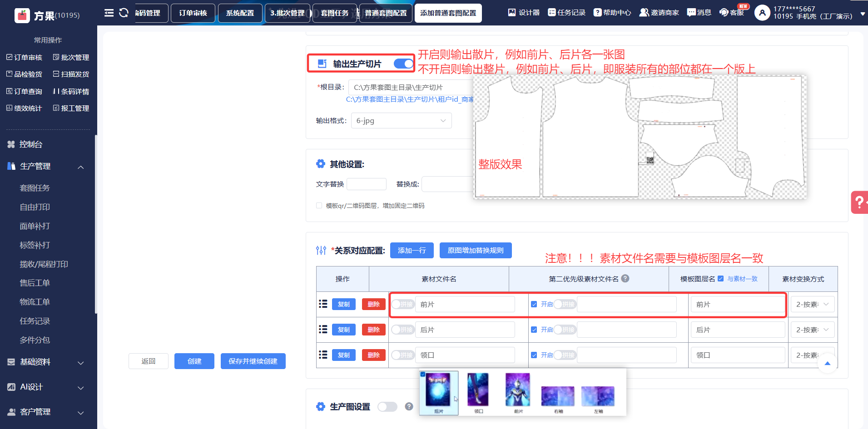Click the 模板图层名 field containing 领口
The image size is (868, 429).
[x=738, y=355]
